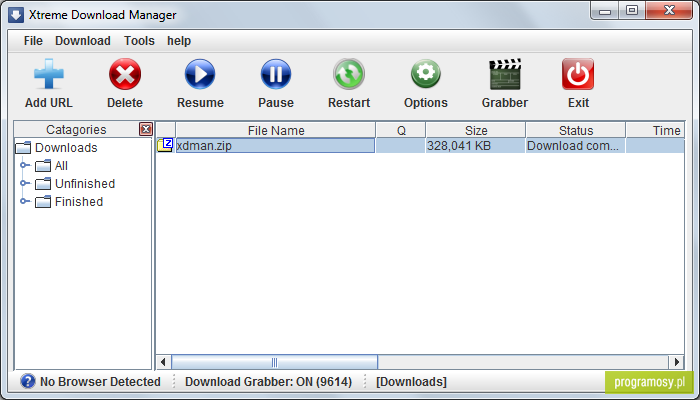Screen dimensions: 700x400
Task: Click the green Restart icon
Action: (x=349, y=74)
